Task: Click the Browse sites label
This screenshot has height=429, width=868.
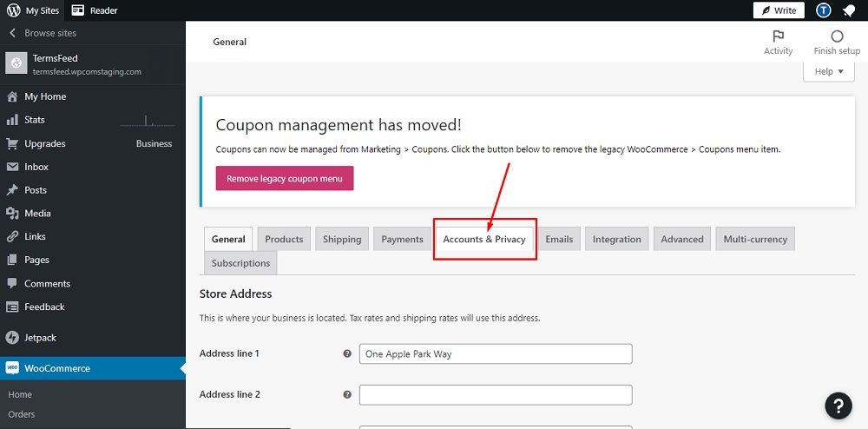Action: [50, 33]
